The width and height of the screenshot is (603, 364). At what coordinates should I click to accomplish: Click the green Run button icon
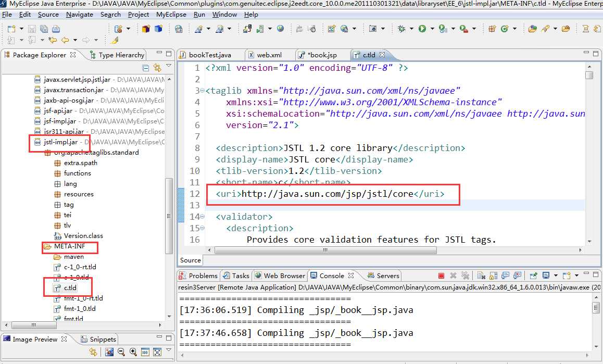point(422,29)
